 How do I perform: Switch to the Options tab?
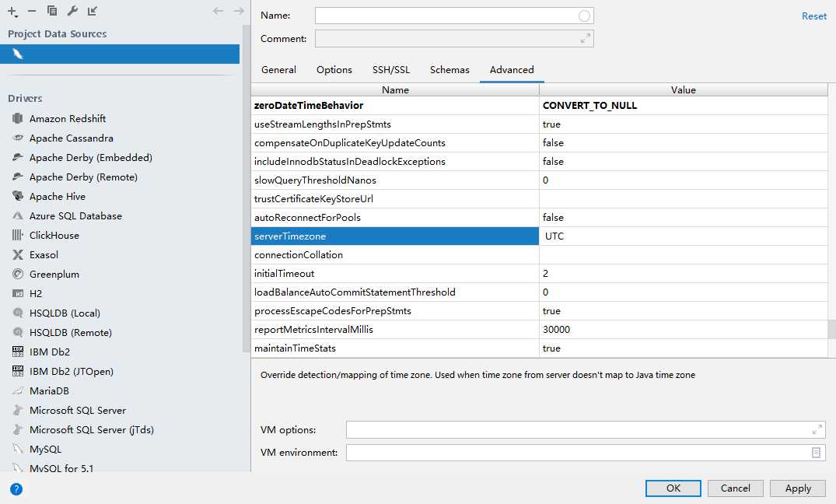334,70
